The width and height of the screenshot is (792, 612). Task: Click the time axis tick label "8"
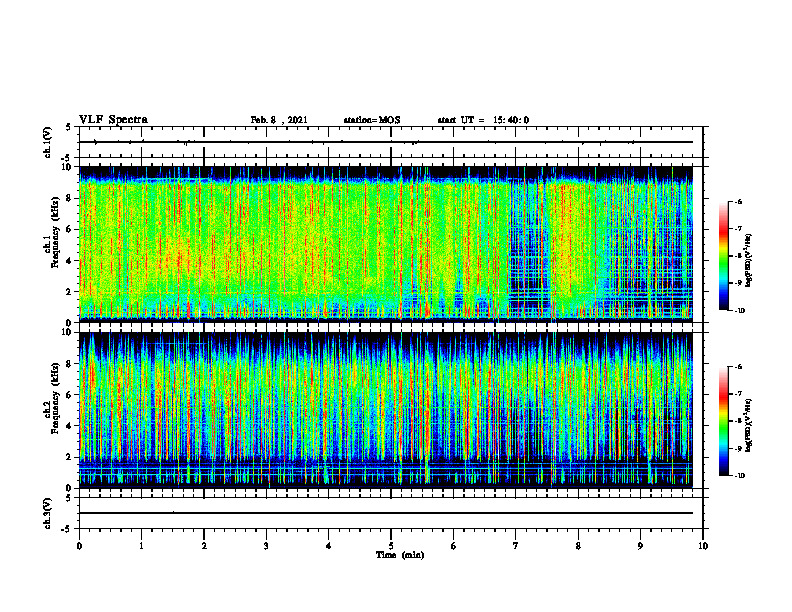point(578,546)
